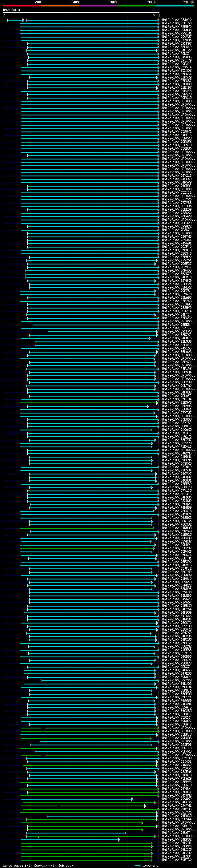
Task: Open hit UniRef100_A9BL16
Action: click(x=176, y=826)
